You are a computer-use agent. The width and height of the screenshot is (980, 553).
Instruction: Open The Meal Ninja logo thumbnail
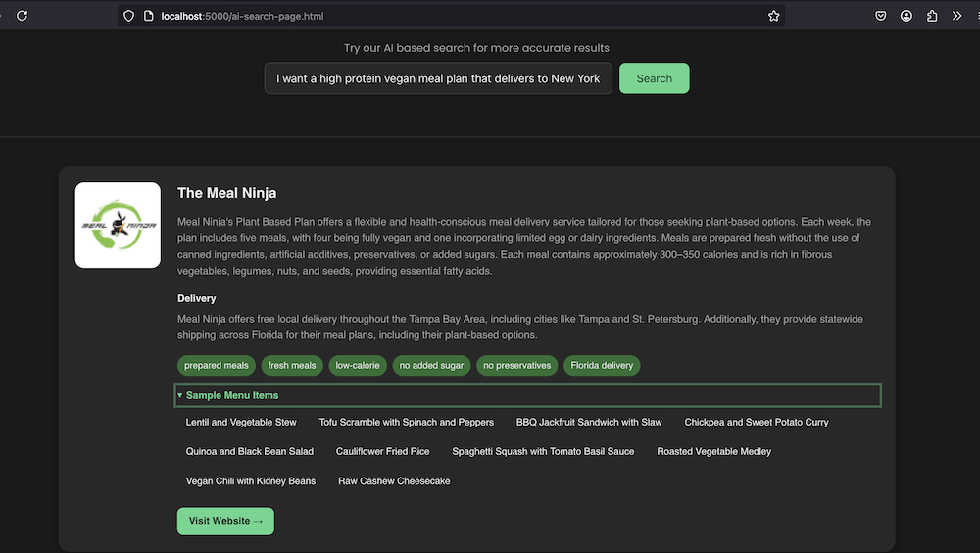[x=118, y=226]
